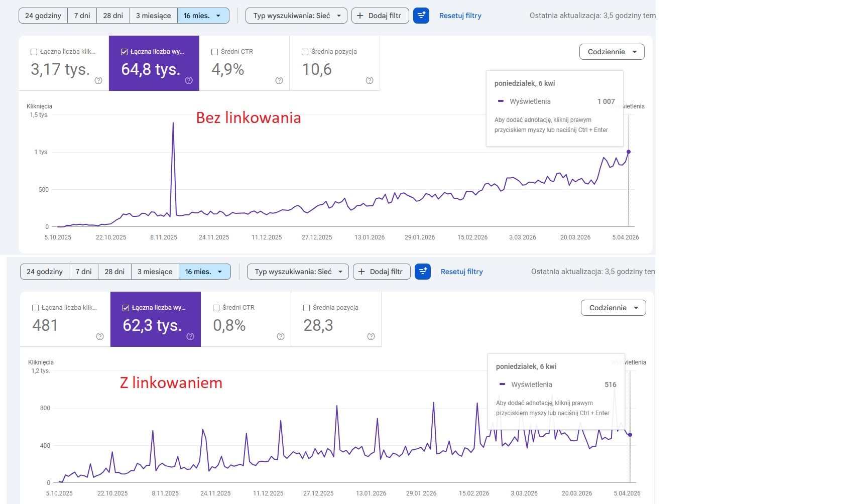Click help icon on the 481 clicks card
This screenshot has width=846, height=504.
coord(100,336)
